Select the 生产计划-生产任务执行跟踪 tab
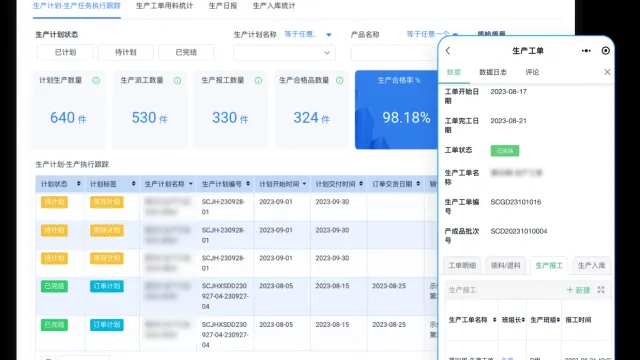The width and height of the screenshot is (640, 360). (77, 6)
